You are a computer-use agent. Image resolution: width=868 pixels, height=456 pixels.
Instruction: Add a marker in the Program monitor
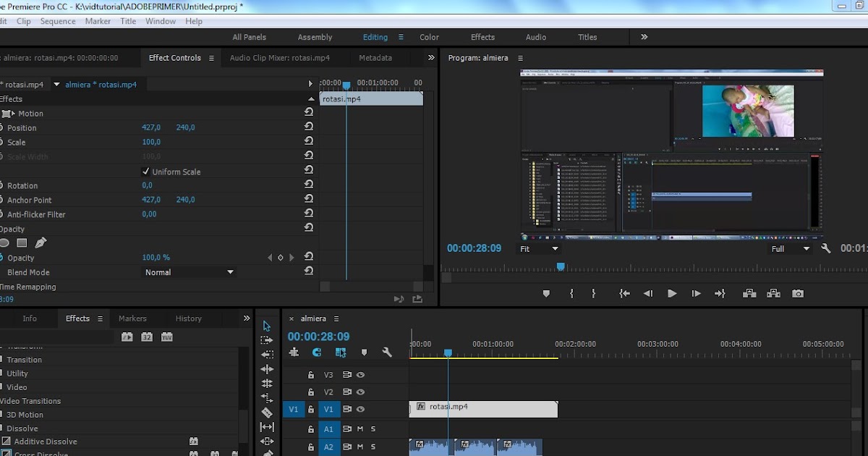pos(546,294)
